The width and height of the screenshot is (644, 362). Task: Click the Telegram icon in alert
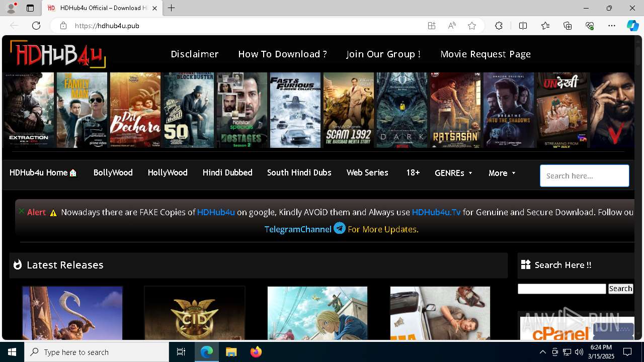[340, 228]
